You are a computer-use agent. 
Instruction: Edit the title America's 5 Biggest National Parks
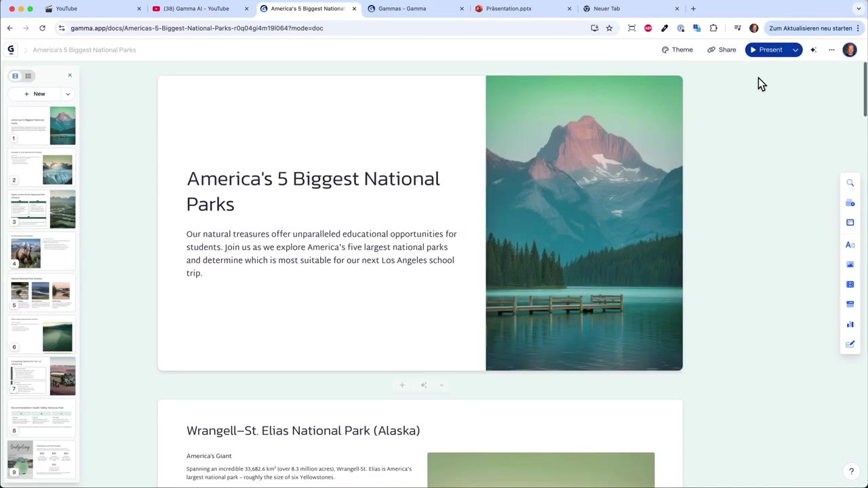pos(313,191)
